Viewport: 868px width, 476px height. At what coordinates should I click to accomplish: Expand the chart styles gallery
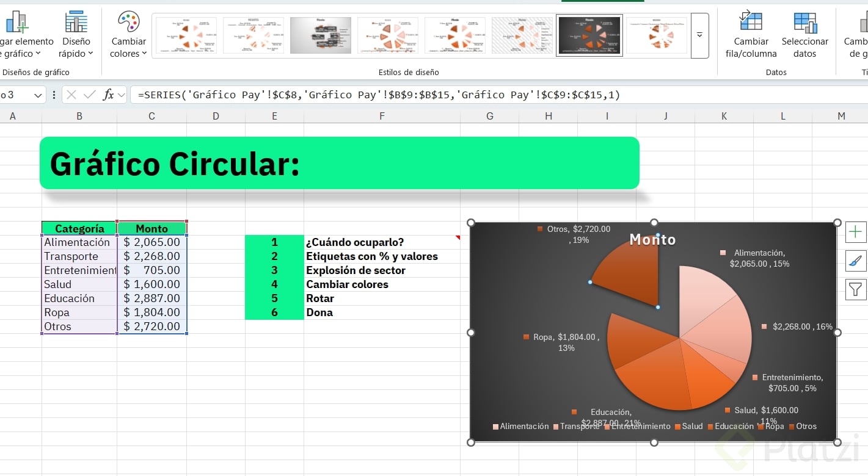coord(699,35)
